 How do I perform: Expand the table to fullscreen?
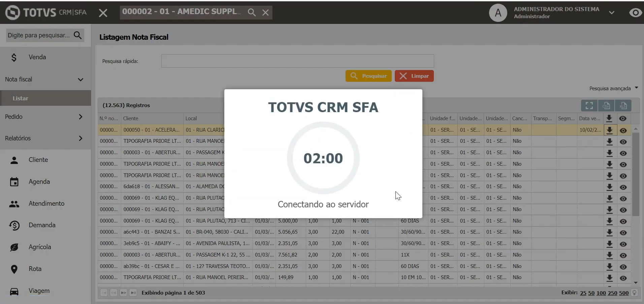coord(589,105)
